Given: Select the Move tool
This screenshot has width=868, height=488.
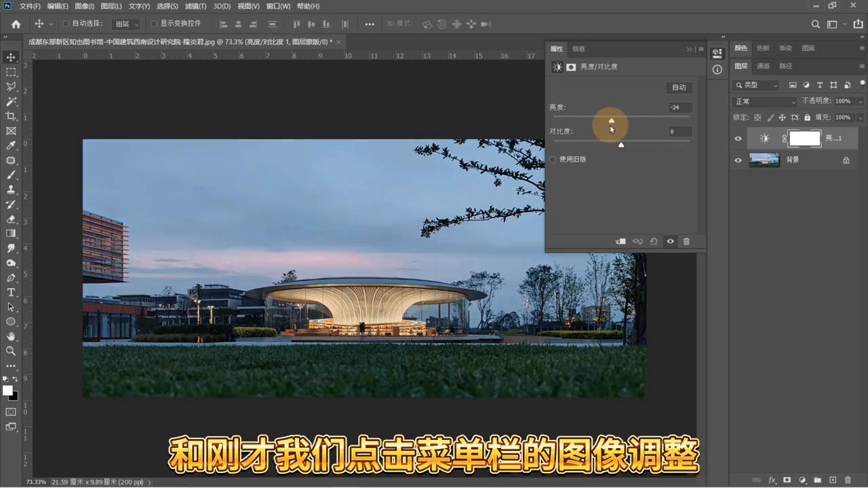Looking at the screenshot, I should [10, 57].
